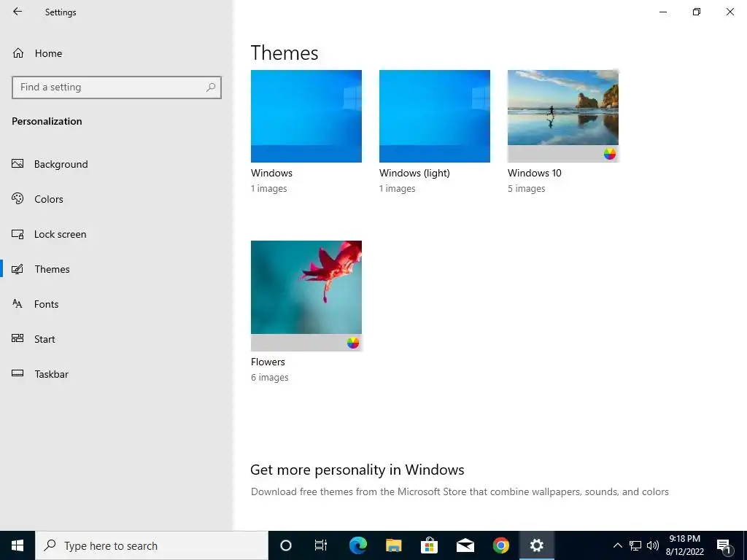This screenshot has height=560, width=747.
Task: Click the Lock screen icon
Action: 18,234
